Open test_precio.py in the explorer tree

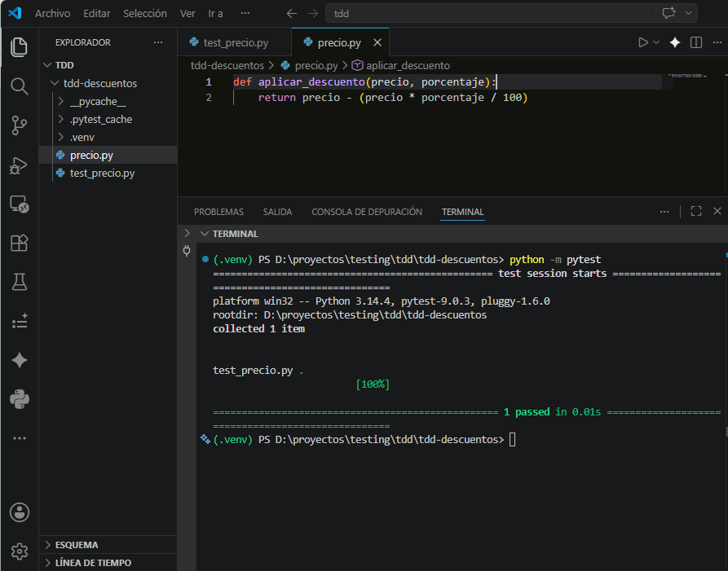108,173
